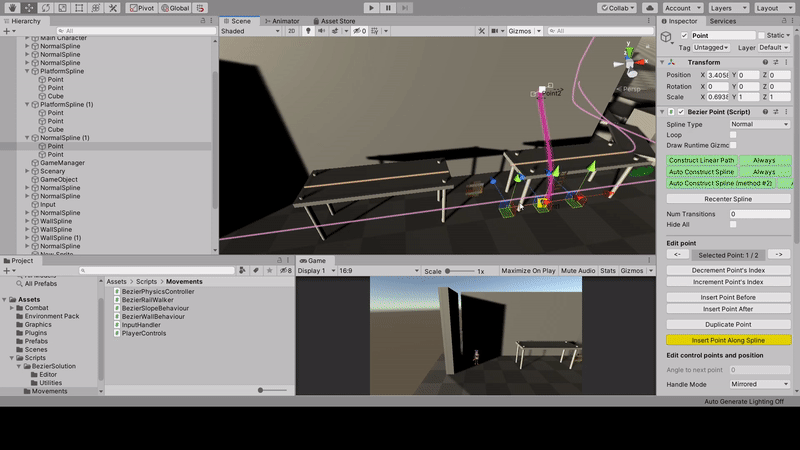Select the Input object in Hierarchy

click(47, 204)
